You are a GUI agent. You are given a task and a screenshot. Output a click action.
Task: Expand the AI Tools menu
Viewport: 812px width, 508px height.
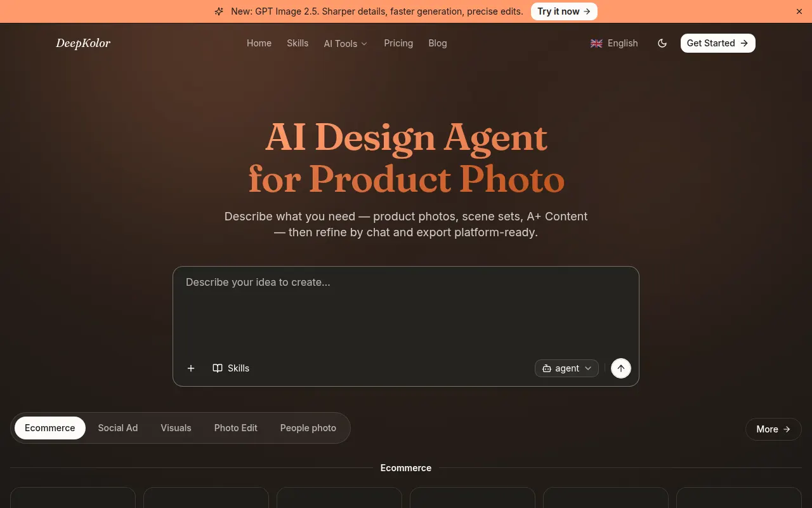coord(346,44)
